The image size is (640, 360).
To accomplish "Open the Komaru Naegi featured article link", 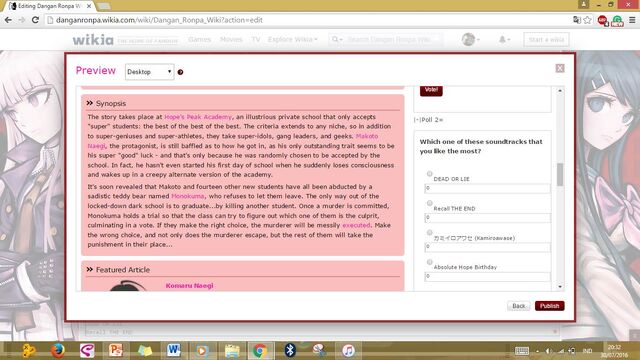I will coord(189,286).
